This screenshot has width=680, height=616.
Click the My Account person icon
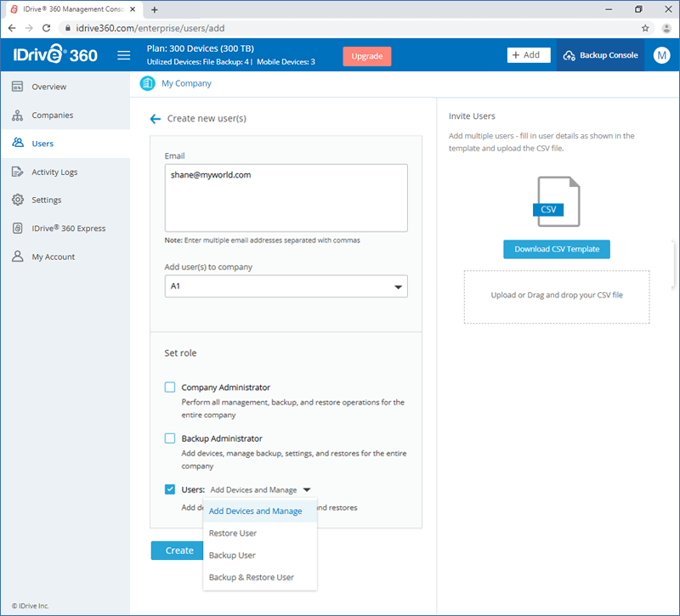pos(17,257)
